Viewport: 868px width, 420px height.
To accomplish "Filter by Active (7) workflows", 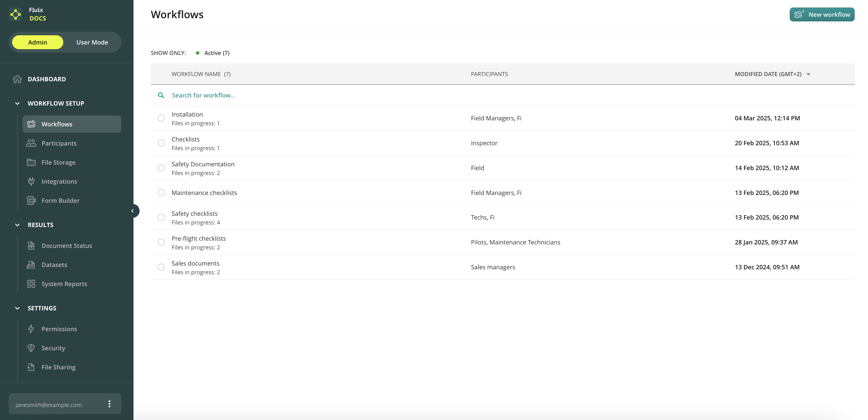I will pos(216,53).
